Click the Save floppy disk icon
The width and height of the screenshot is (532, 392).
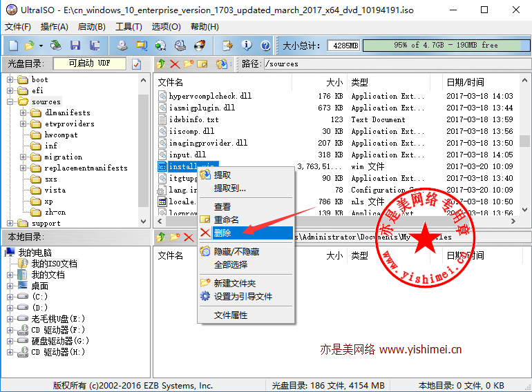point(75,45)
